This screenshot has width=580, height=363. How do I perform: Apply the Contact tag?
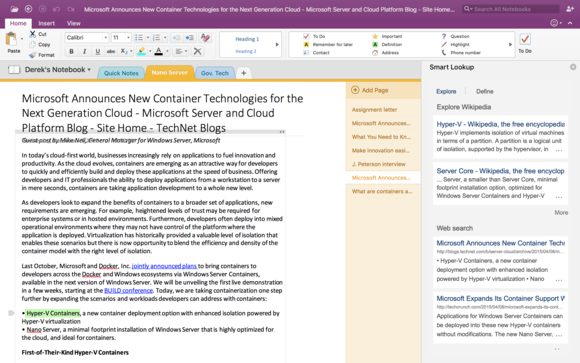pos(316,53)
